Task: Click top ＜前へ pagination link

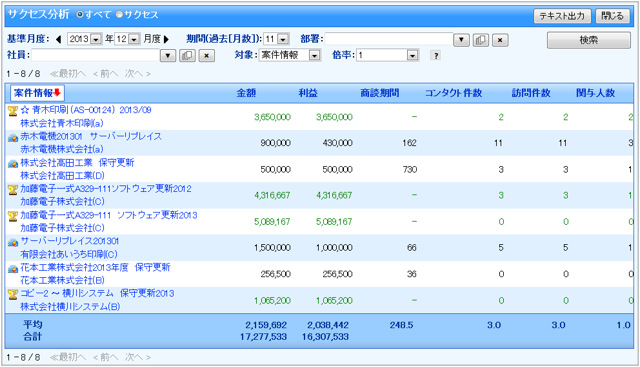Action: tap(106, 74)
